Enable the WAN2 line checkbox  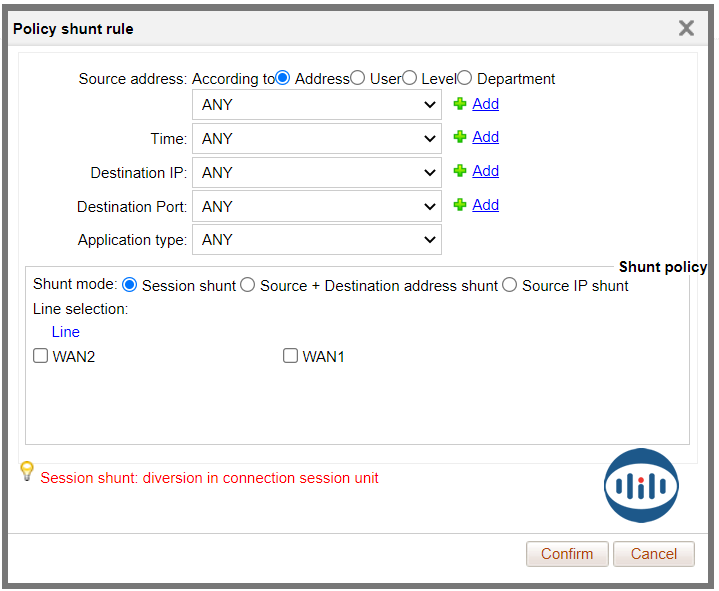[x=41, y=356]
